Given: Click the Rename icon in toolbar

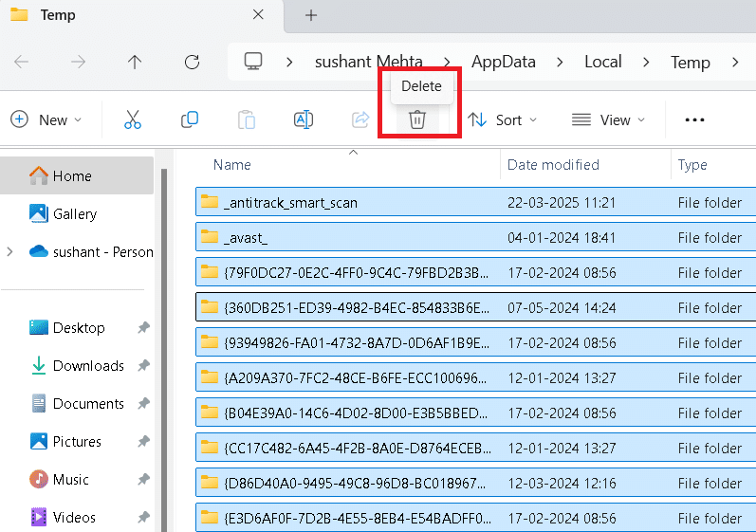Looking at the screenshot, I should [x=304, y=119].
